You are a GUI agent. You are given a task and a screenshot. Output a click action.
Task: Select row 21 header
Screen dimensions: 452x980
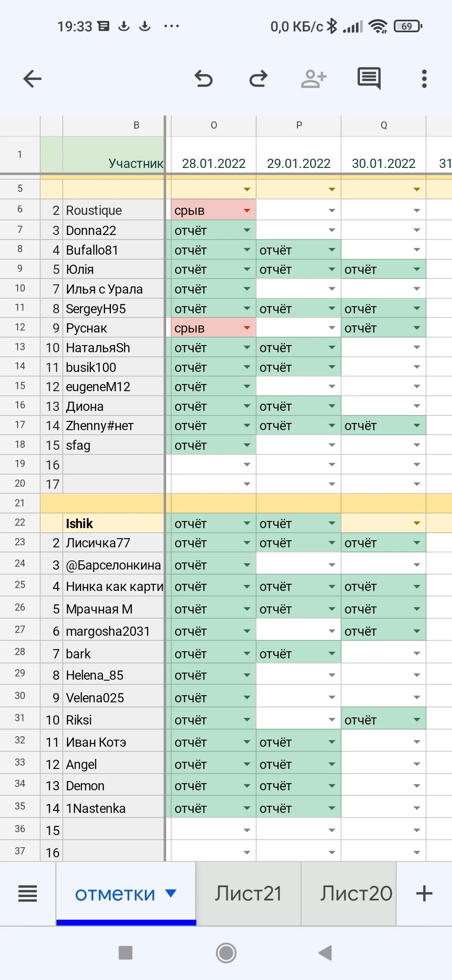coord(20,503)
